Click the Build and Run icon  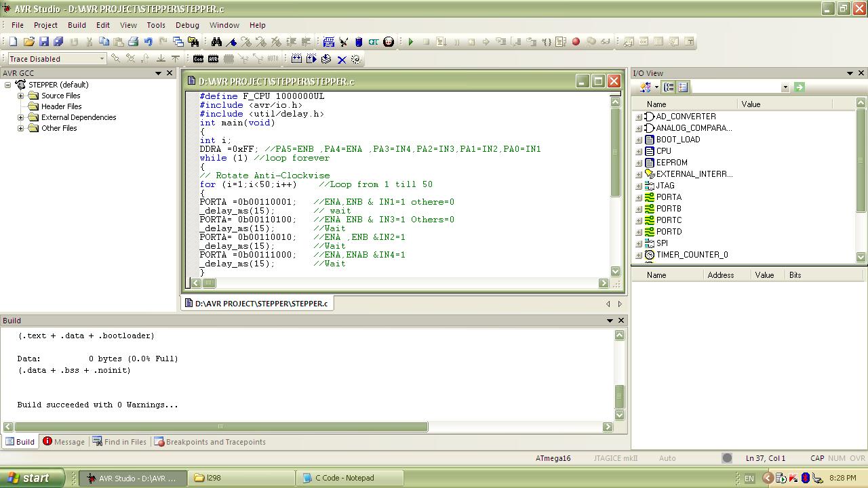pyautogui.click(x=311, y=59)
